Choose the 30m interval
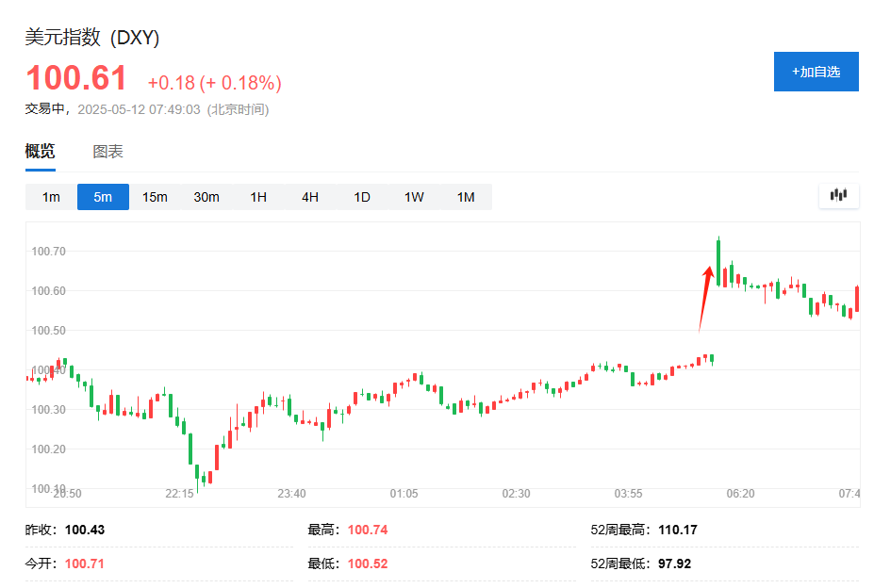This screenshot has height=588, width=874. 206,197
